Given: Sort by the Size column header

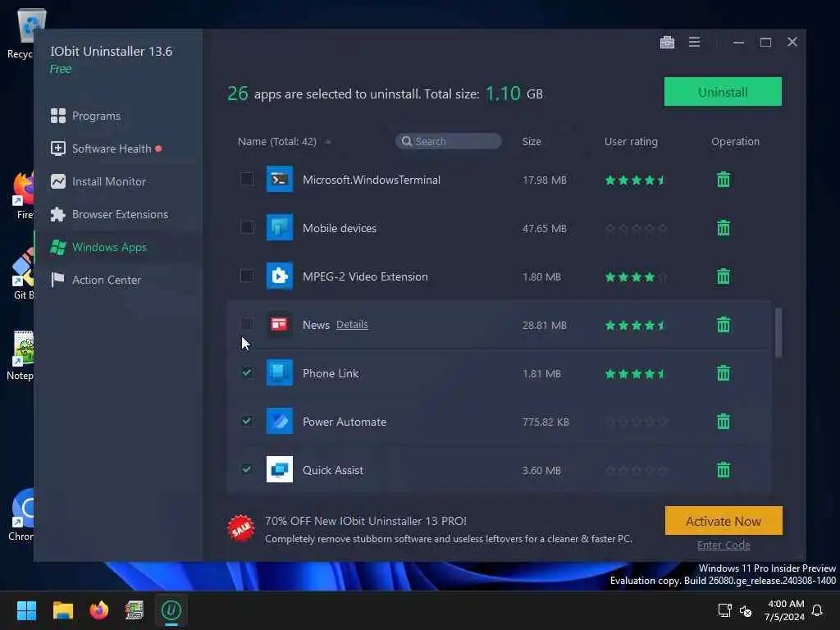Looking at the screenshot, I should 532,141.
